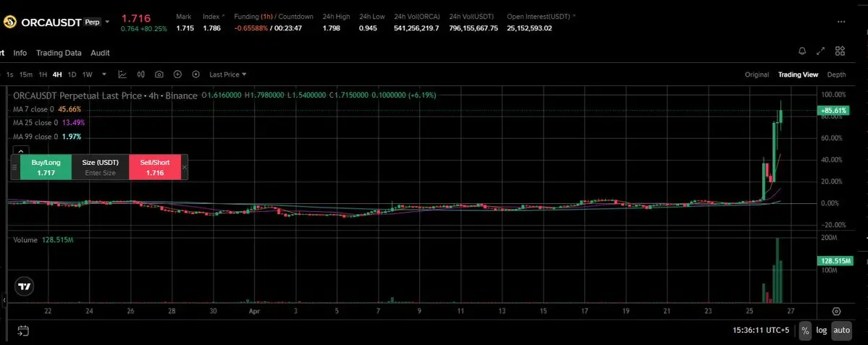Switch to Depth chart view
The height and width of the screenshot is (345, 868).
836,74
